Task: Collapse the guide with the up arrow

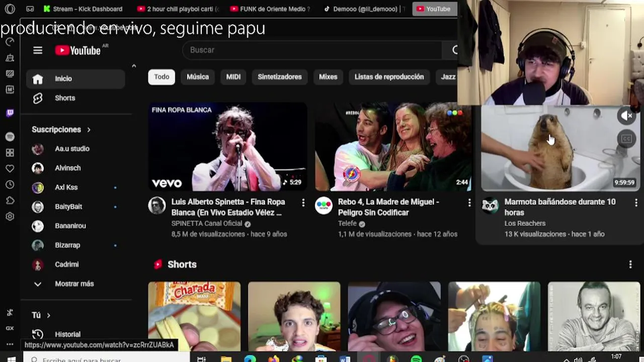Action: 134,66
